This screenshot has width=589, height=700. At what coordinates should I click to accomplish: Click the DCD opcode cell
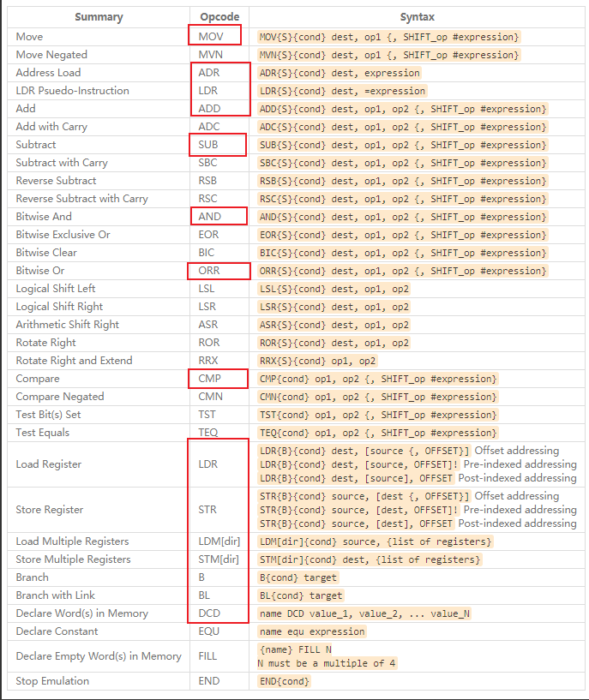219,613
